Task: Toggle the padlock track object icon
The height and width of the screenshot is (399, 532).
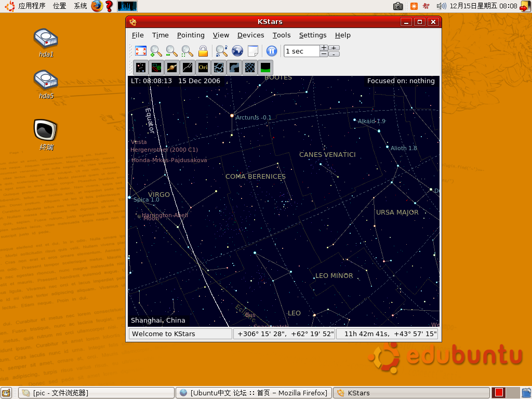Action: click(203, 51)
